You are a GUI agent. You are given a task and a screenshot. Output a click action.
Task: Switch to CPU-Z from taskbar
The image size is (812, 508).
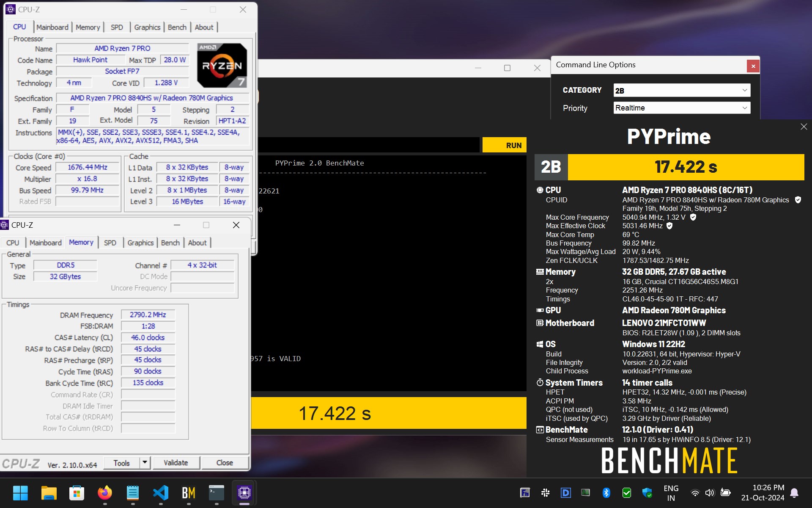coord(244,493)
